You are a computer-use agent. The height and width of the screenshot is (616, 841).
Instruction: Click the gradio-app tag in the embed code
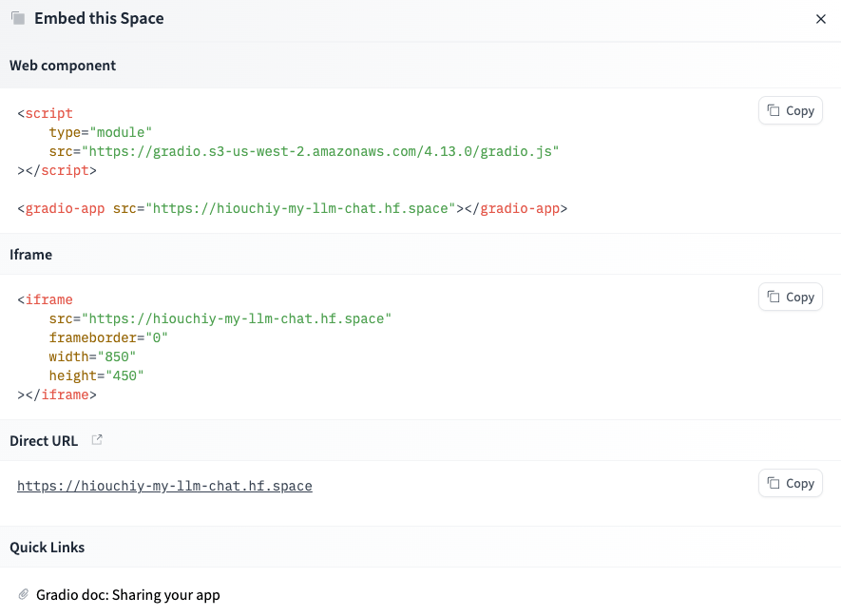65,207
